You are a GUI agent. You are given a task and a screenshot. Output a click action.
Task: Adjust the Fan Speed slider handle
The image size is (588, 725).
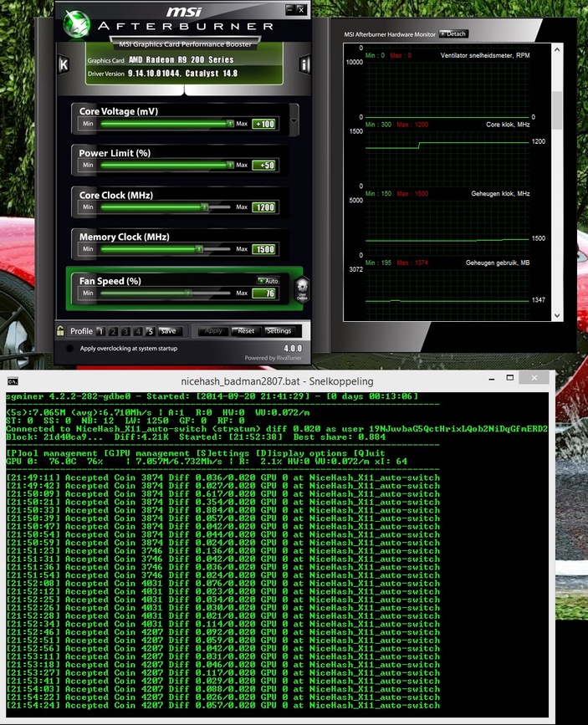[x=188, y=293]
